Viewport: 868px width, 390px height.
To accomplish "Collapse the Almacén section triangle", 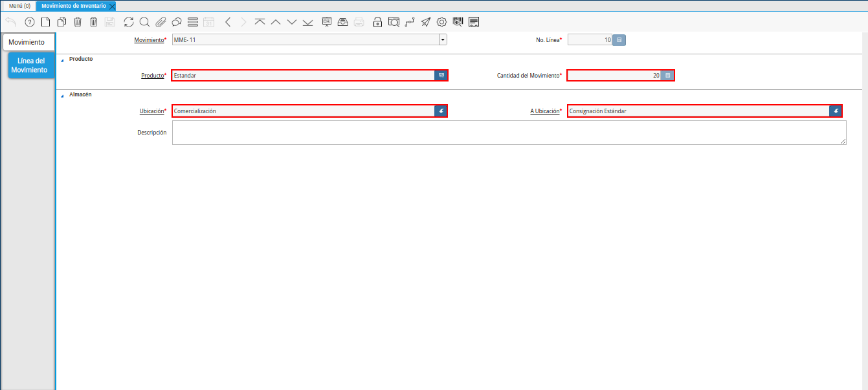I will pyautogui.click(x=62, y=95).
